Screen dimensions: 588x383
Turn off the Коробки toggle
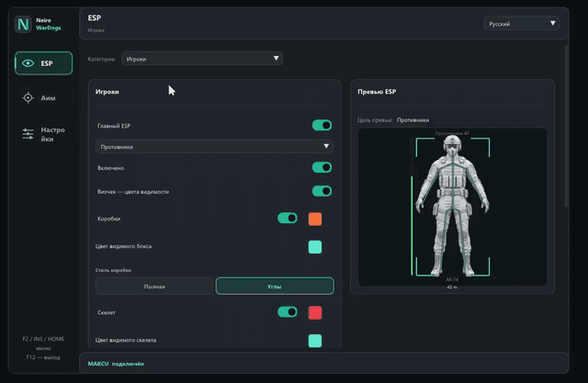tap(288, 218)
